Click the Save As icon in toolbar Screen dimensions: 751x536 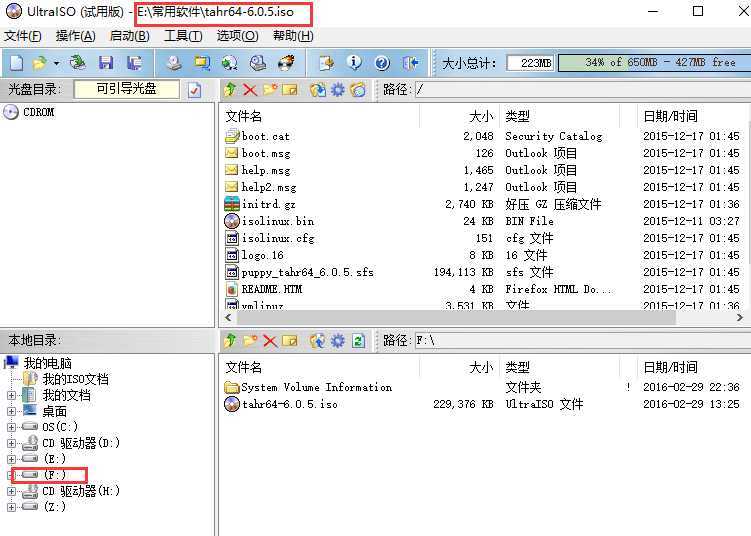134,63
